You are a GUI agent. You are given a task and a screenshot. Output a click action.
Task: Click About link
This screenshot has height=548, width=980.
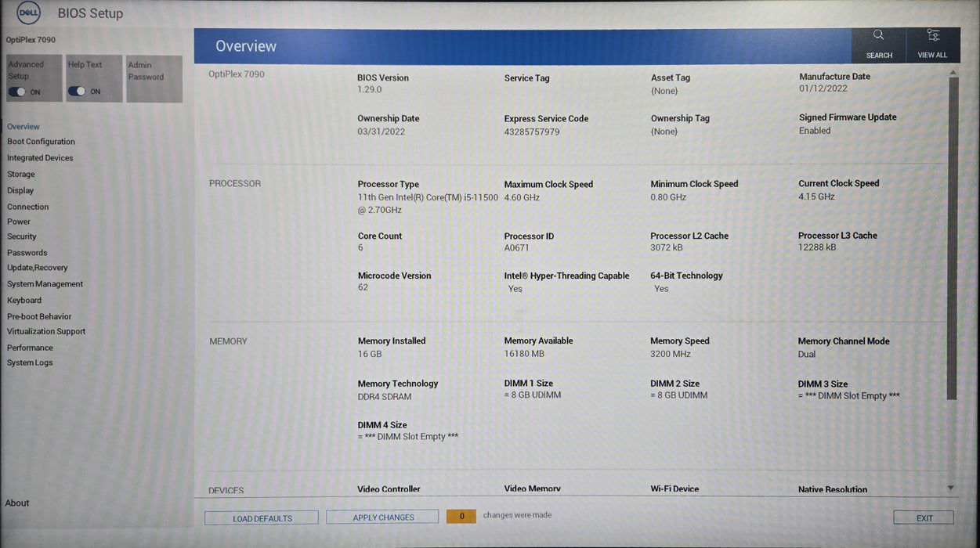tap(17, 503)
